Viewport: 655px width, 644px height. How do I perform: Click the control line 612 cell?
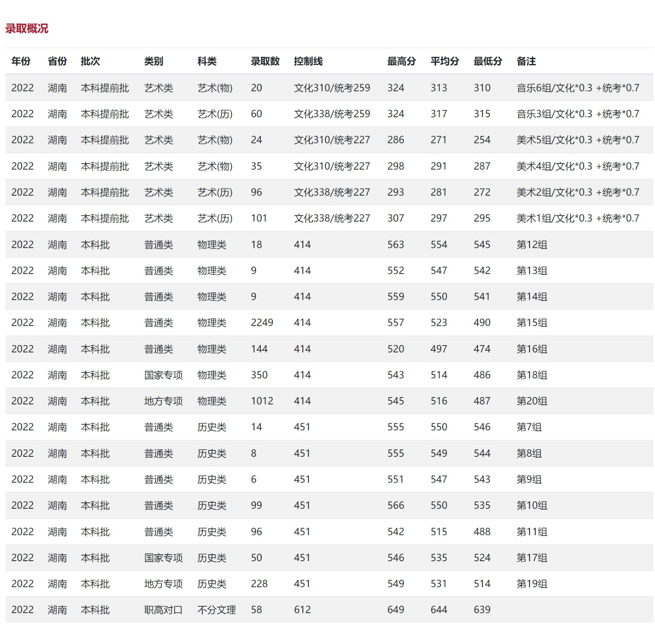coord(302,610)
